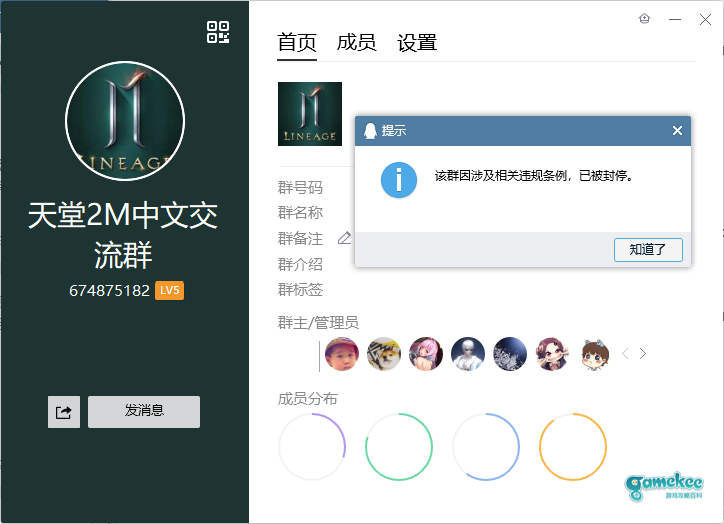Click the large circular Lineage group avatar
The height and width of the screenshot is (524, 724).
point(125,121)
